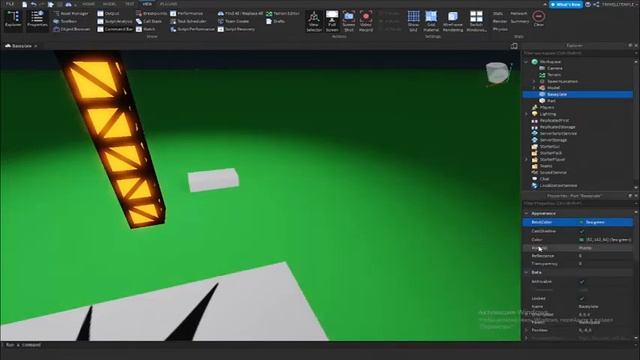This screenshot has width=640, height=360.
Task: Show the Output window
Action: click(x=109, y=13)
